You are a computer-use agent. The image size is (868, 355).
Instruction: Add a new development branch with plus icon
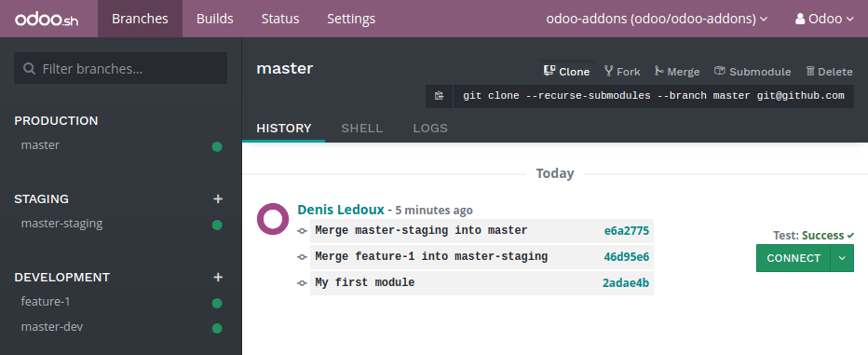218,277
